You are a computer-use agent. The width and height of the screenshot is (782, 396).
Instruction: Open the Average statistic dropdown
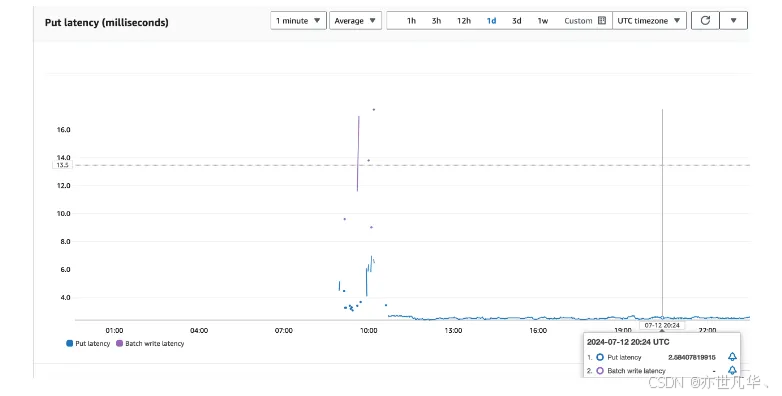355,20
